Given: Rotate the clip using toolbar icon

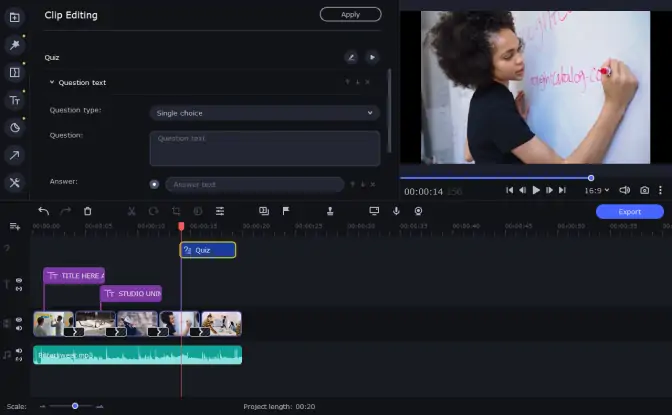Looking at the screenshot, I should [x=153, y=211].
